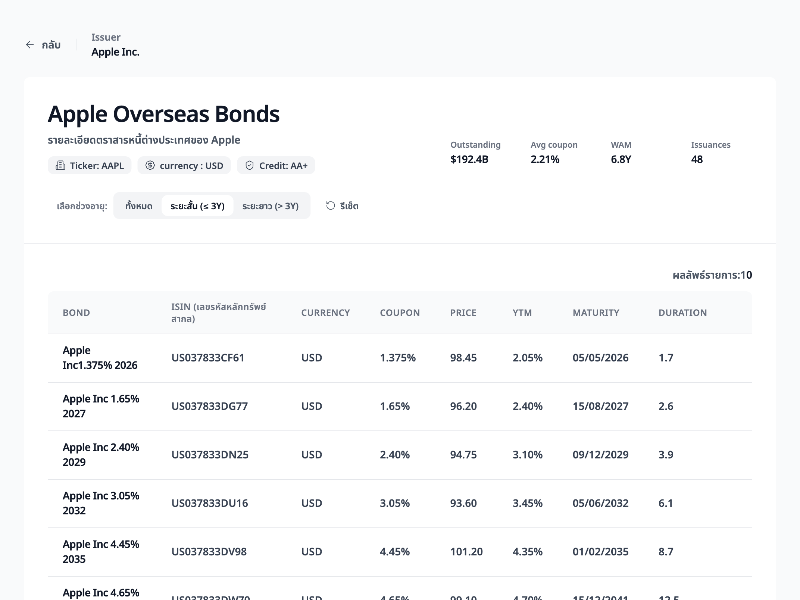Click the Avg coupon 2.21% value

[x=545, y=159]
